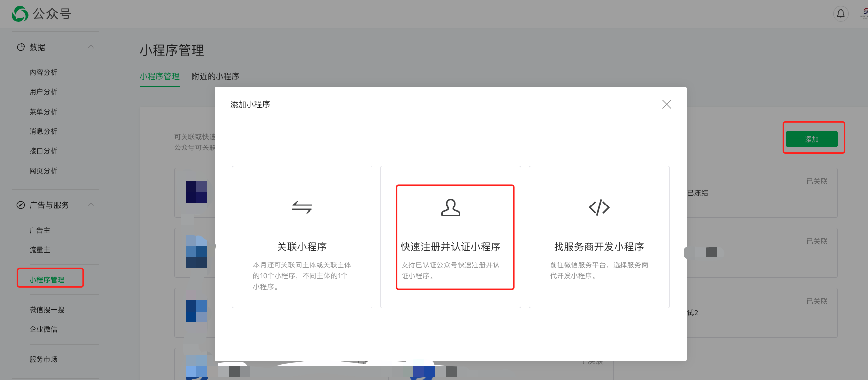Open 服务市场 in the sidebar
The height and width of the screenshot is (380, 868).
(43, 359)
